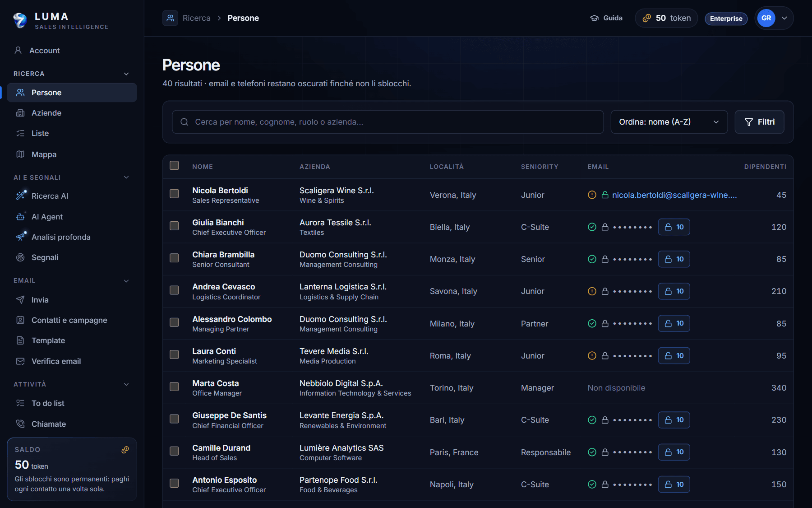Viewport: 812px width, 508px height.
Task: Open the Ordina: nome (A-Z) dropdown
Action: coord(669,122)
